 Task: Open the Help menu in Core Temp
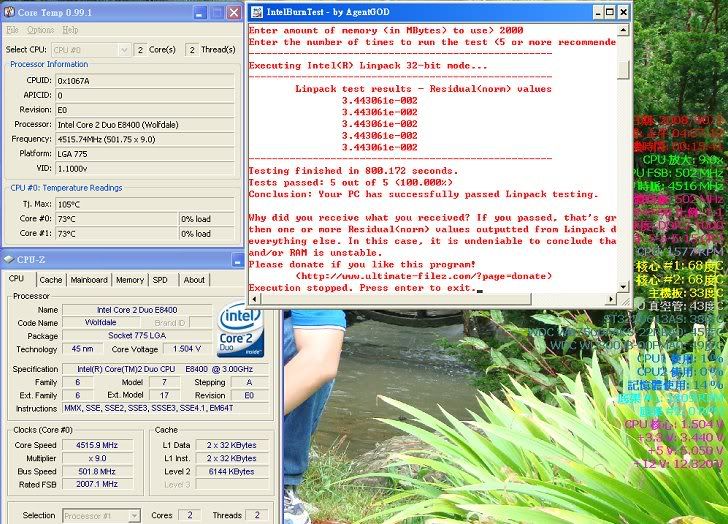(x=70, y=30)
